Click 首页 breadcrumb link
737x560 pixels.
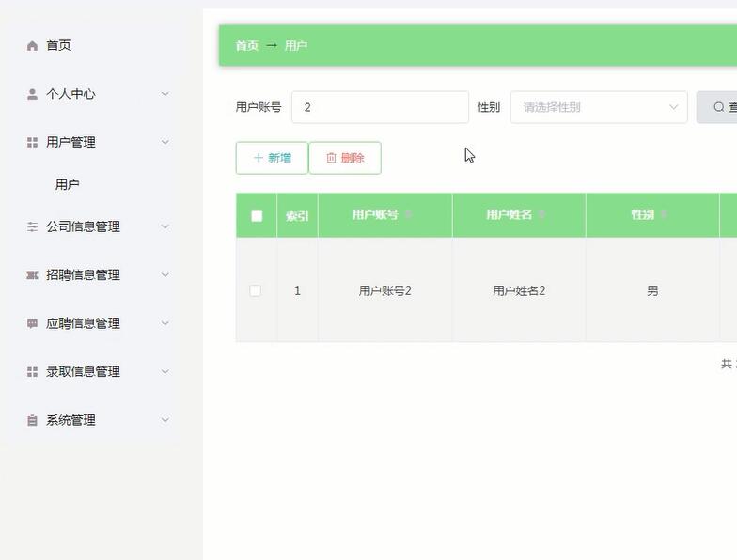pos(247,45)
